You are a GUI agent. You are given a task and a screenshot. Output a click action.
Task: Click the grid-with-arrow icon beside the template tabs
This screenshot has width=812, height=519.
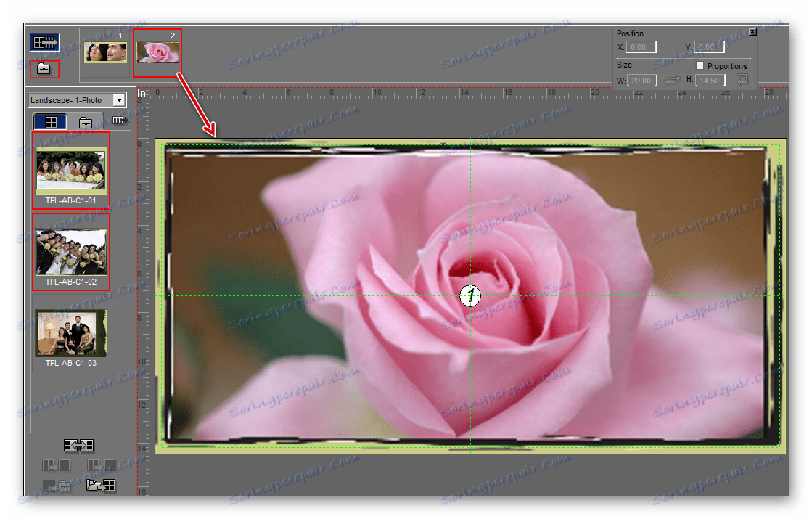tap(120, 120)
